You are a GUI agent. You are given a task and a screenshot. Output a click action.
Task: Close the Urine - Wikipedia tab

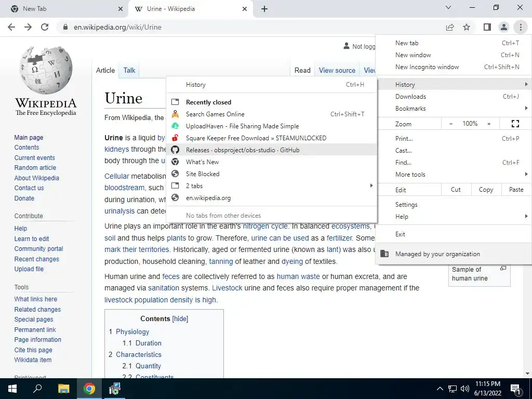point(245,9)
